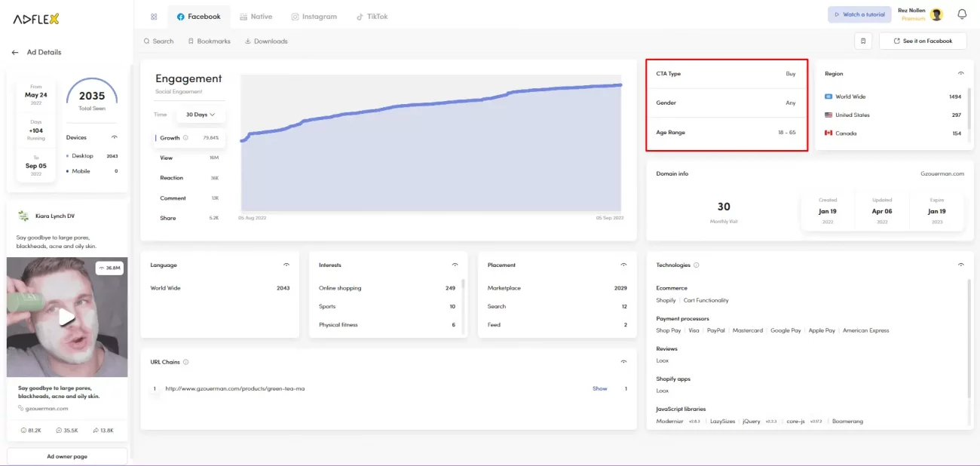Click the Kiara Lynch DV page avatar
Screen dimensions: 980x466
coord(23,216)
